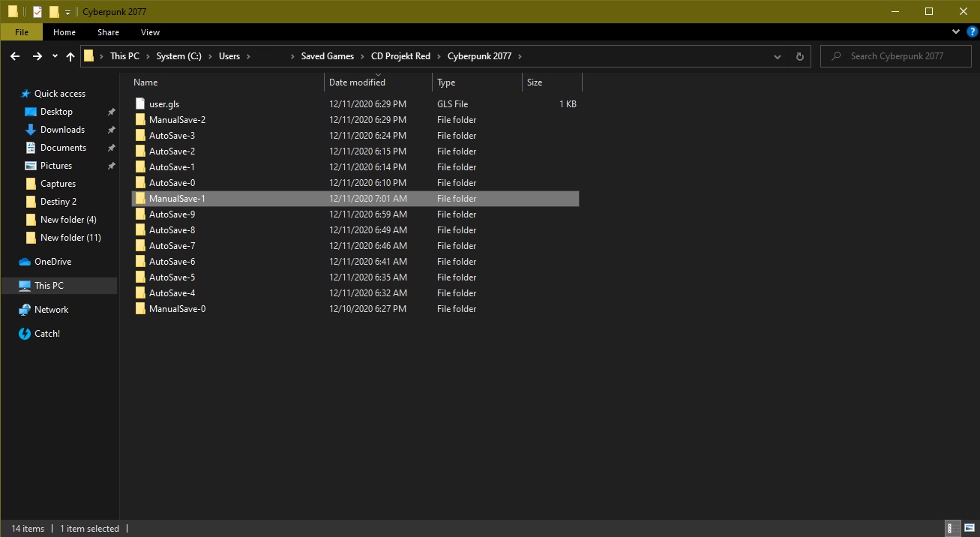Select the AutoSave-1 folder icon
Screen dimensions: 980x537
click(x=140, y=167)
